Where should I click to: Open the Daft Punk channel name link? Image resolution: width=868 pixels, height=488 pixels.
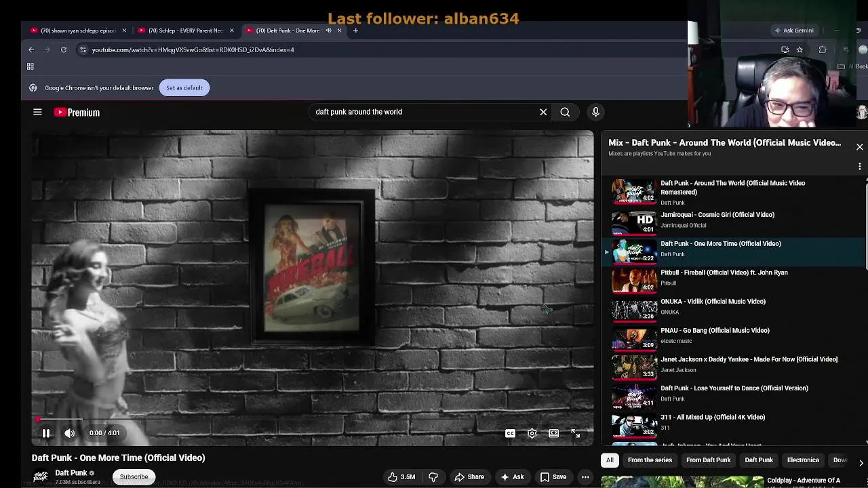pos(71,473)
